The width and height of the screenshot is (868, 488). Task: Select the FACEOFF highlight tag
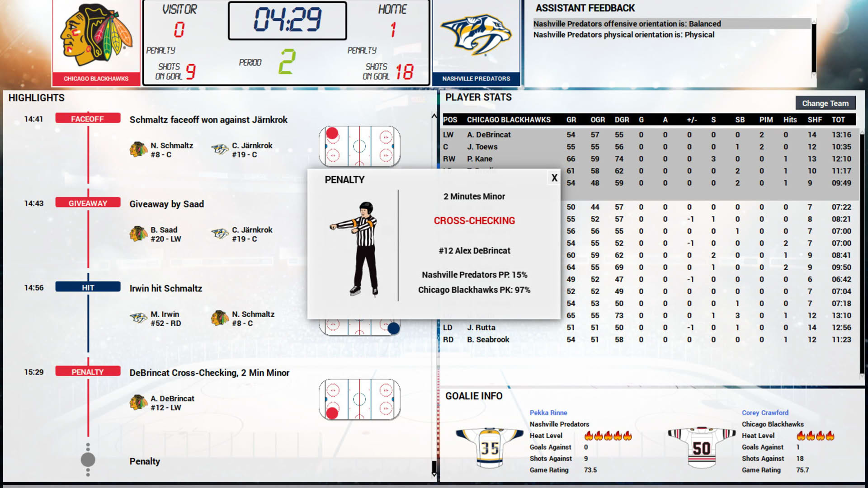click(x=88, y=119)
